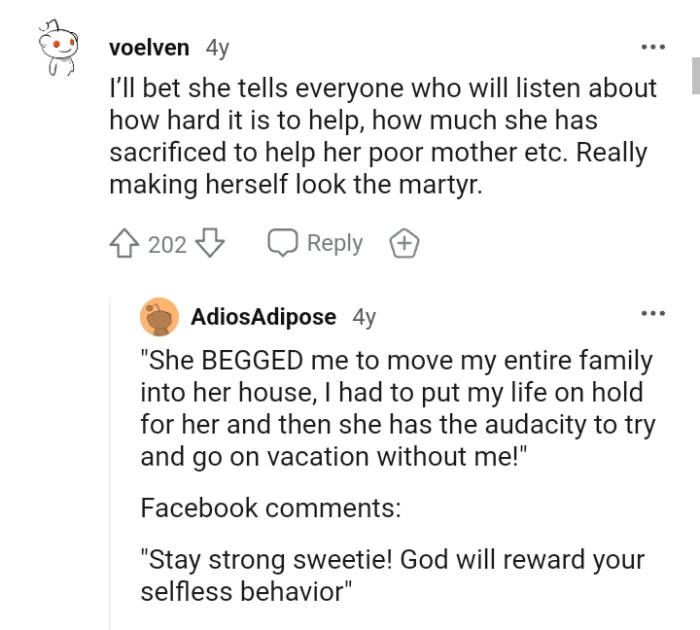Click the 202 vote count
The image size is (700, 630).
click(167, 244)
